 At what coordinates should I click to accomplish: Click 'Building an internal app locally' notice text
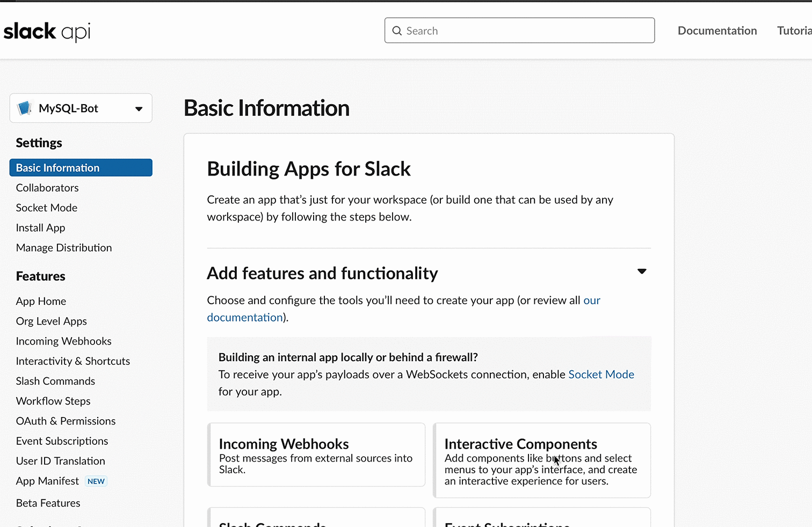(348, 357)
